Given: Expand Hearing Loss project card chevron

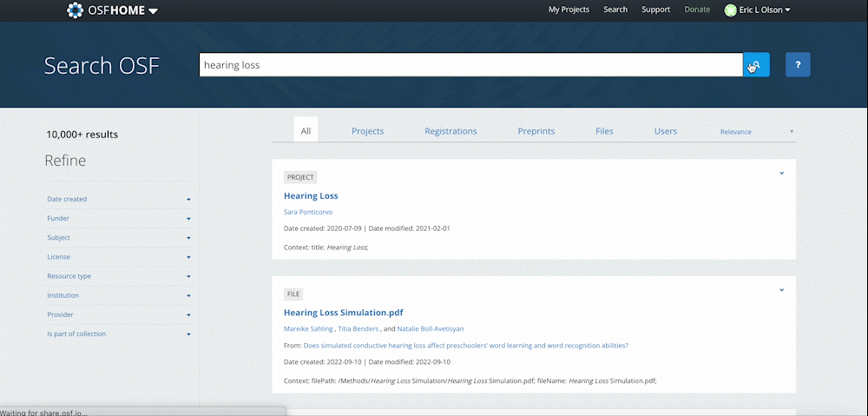Looking at the screenshot, I should tap(782, 173).
